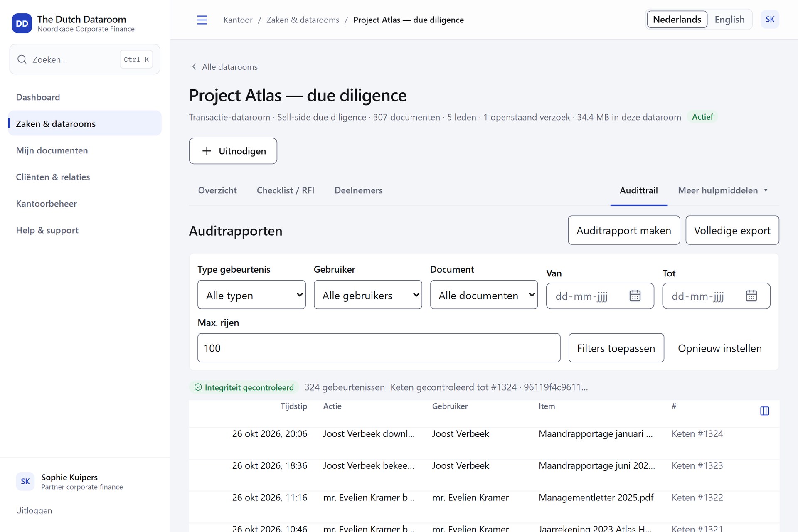Screen dimensions: 798x532
Task: Click the Integriteit gecontroleerd badge
Action: coord(244,387)
